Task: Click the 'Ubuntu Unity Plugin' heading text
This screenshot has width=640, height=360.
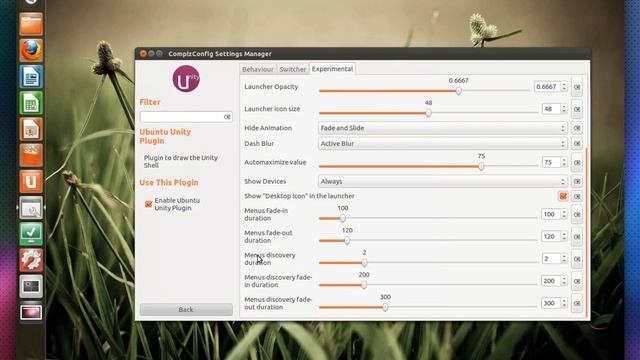Action: click(x=165, y=136)
